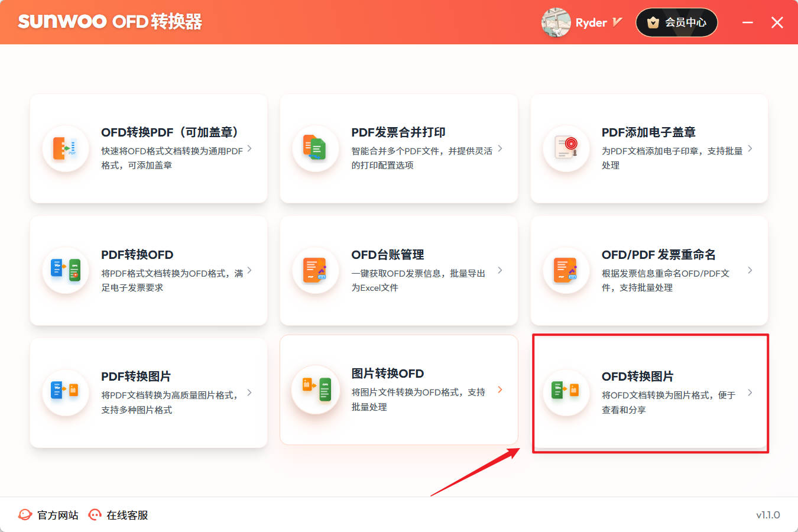Viewport: 798px width, 532px height.
Task: Click description 一键获取OFD发票信息
Action: tap(419, 280)
